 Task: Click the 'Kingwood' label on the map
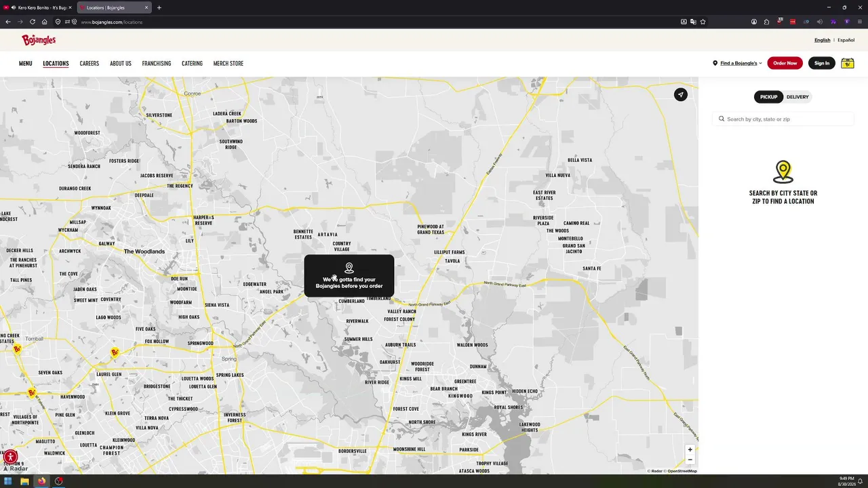coord(460,396)
